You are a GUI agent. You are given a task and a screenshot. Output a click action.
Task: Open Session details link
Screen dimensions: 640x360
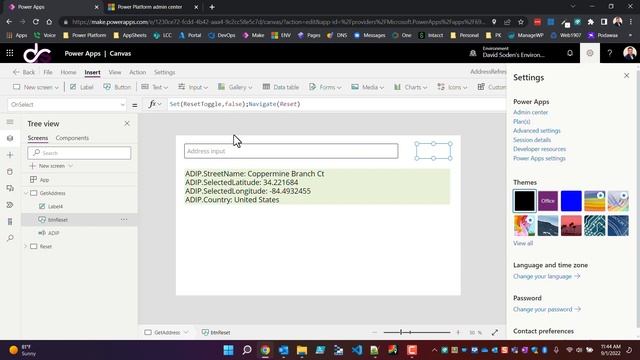[532, 140]
